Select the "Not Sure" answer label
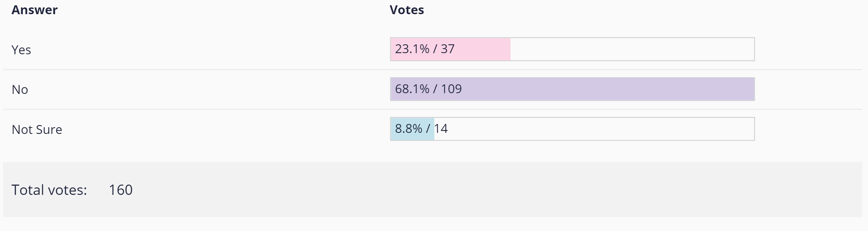868x231 pixels. point(37,130)
